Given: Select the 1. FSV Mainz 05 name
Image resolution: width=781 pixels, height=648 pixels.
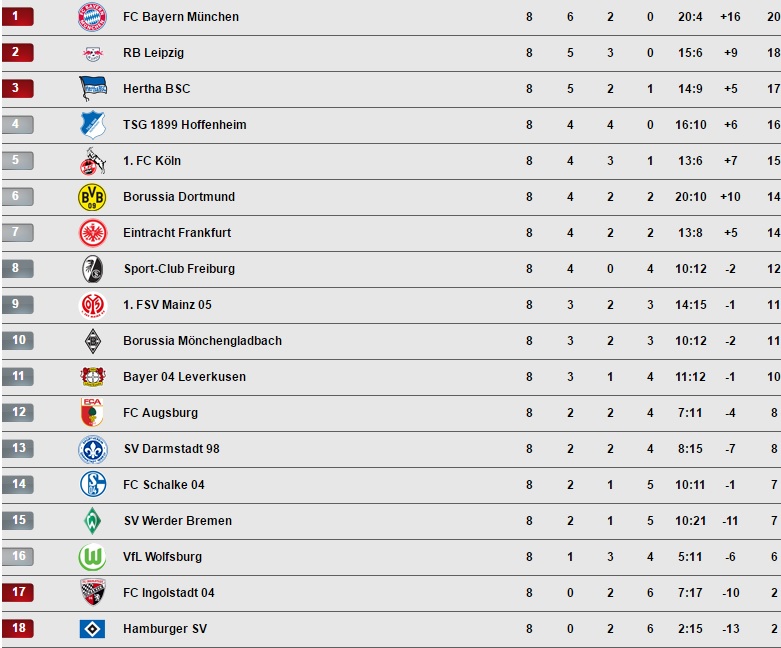Looking at the screenshot, I should 167,304.
